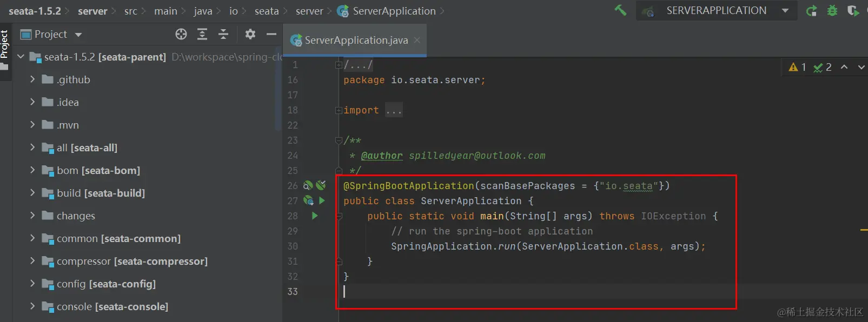This screenshot has height=322, width=868.
Task: Expand the .idea folder
Action: pos(32,102)
